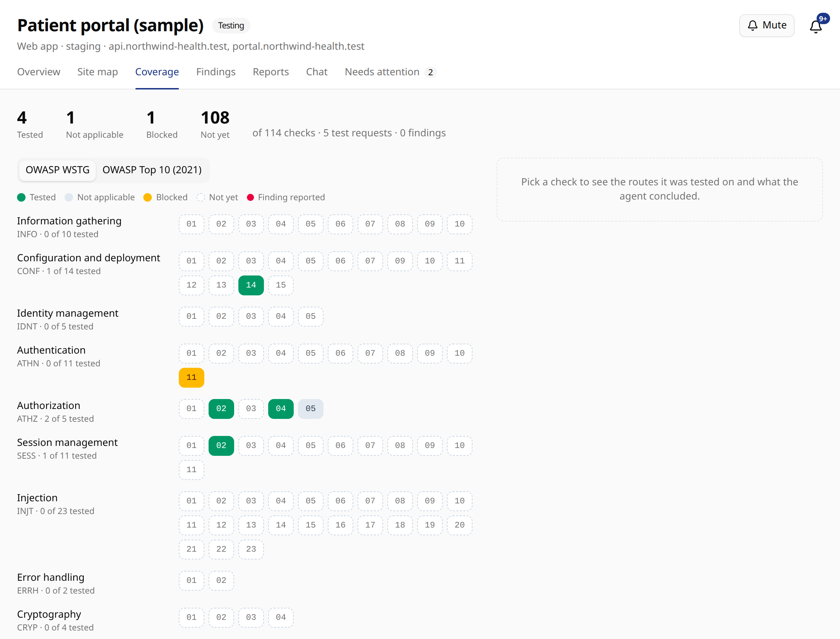Open the Reports tab
This screenshot has height=639, width=840.
click(x=271, y=72)
